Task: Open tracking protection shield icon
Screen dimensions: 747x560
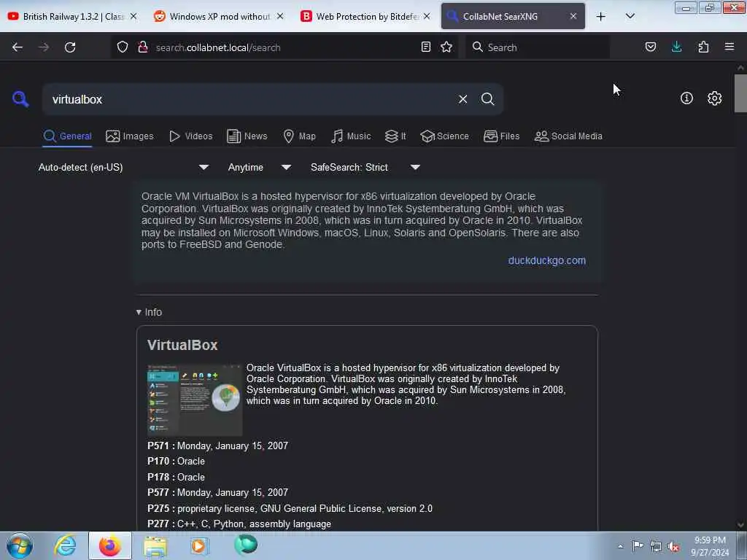Action: tap(123, 47)
